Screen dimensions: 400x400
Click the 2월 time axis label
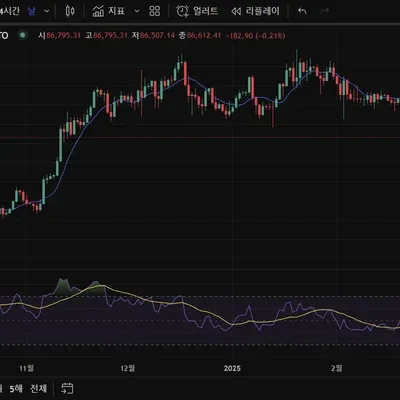click(x=337, y=368)
